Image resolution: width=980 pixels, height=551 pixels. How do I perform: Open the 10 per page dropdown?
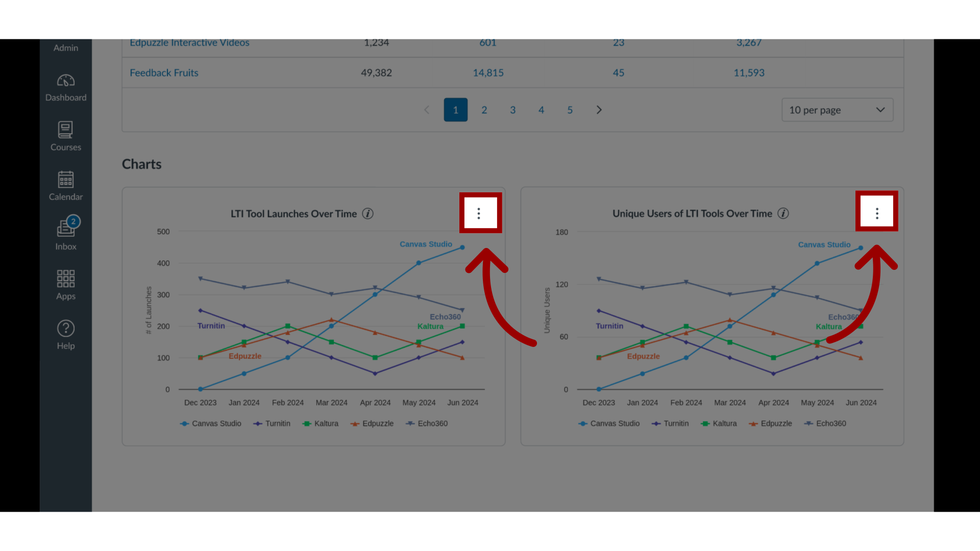[838, 110]
